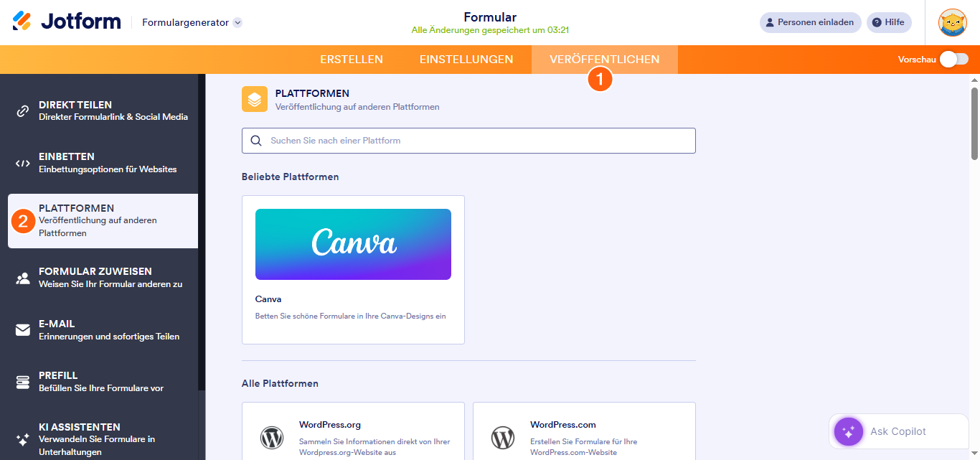Screen dimensions: 980x460
Task: Click the profile avatar picture
Action: [x=952, y=22]
